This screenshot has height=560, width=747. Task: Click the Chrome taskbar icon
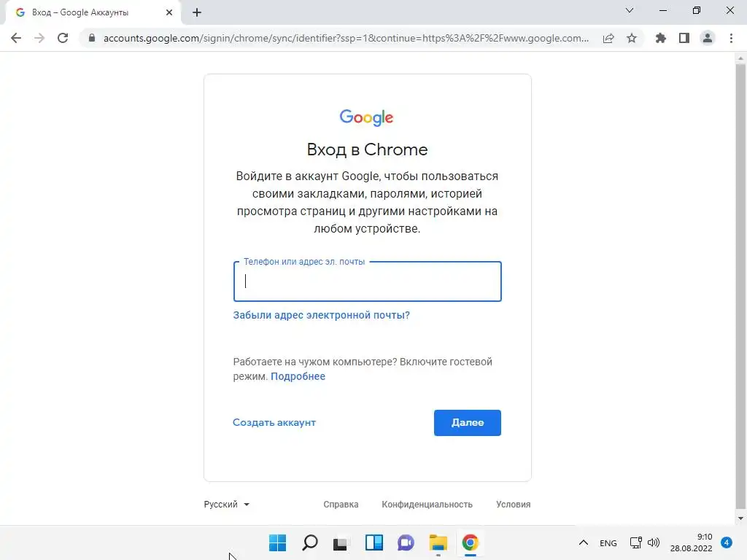point(471,542)
